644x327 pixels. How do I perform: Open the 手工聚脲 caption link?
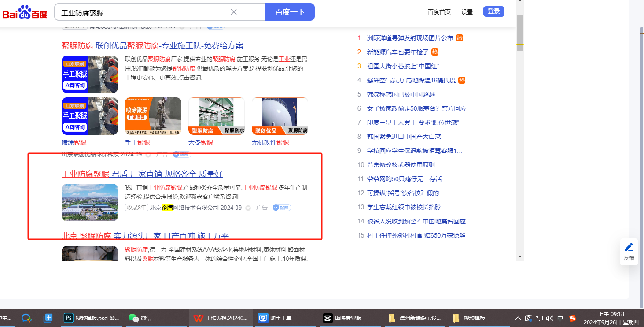[137, 142]
